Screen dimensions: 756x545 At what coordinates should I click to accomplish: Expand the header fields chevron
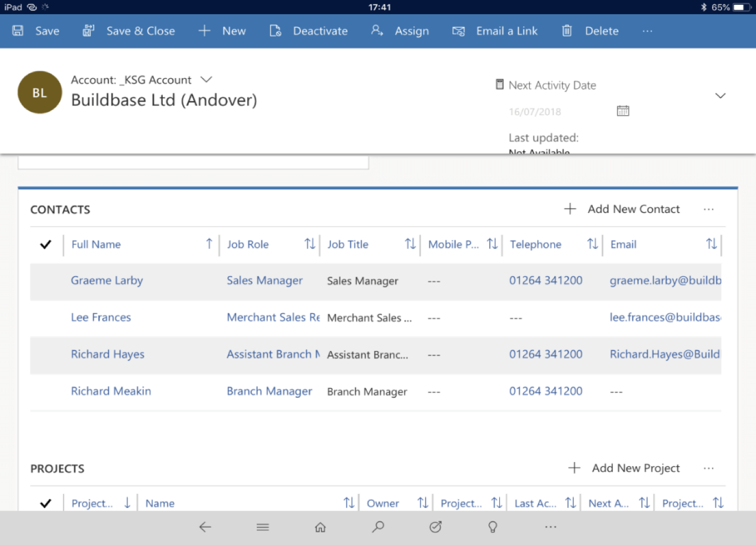click(720, 96)
